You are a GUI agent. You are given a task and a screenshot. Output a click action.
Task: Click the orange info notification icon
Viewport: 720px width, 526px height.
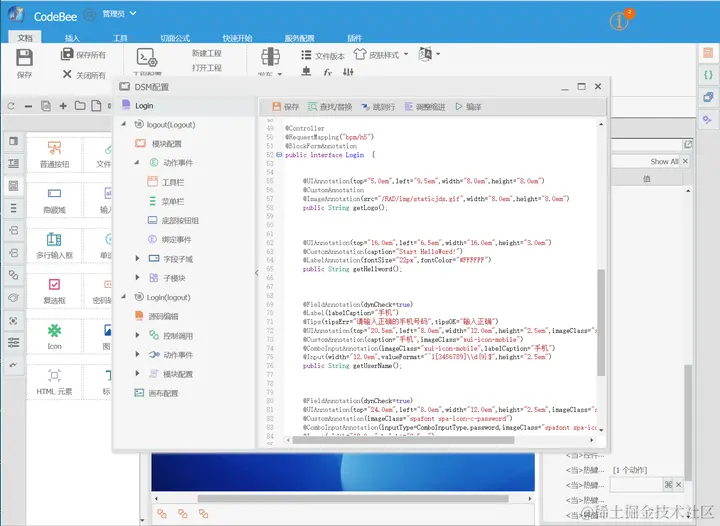coord(619,21)
